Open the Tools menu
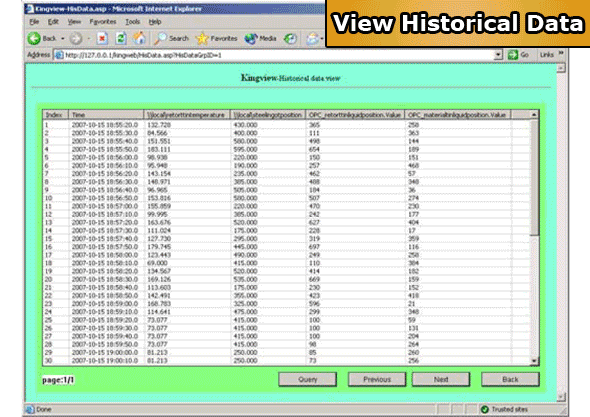Screen dimensions: 590x417 point(132,22)
